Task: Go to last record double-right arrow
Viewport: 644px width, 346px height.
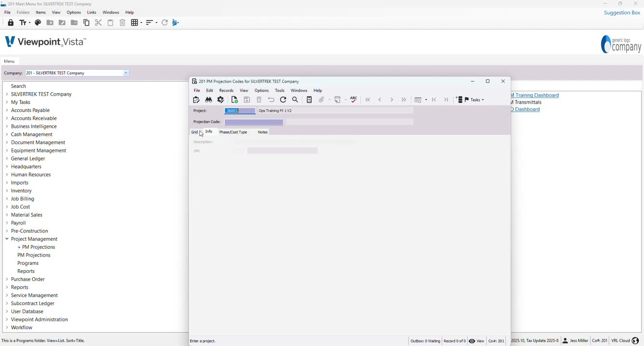Action: (x=404, y=100)
